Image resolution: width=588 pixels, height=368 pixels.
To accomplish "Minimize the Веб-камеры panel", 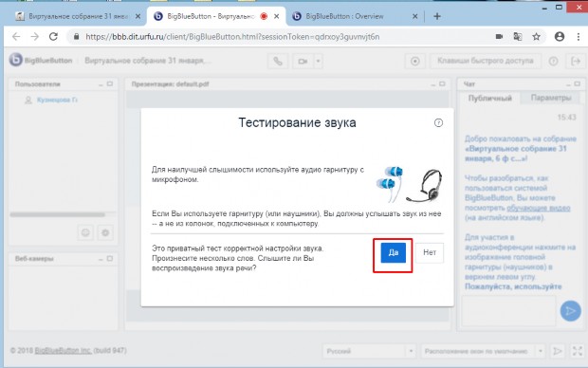I will tap(101, 259).
